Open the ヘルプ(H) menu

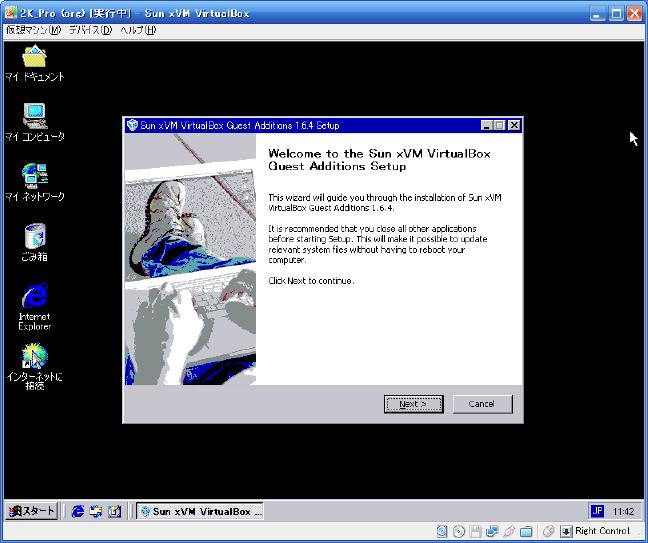pyautogui.click(x=138, y=30)
